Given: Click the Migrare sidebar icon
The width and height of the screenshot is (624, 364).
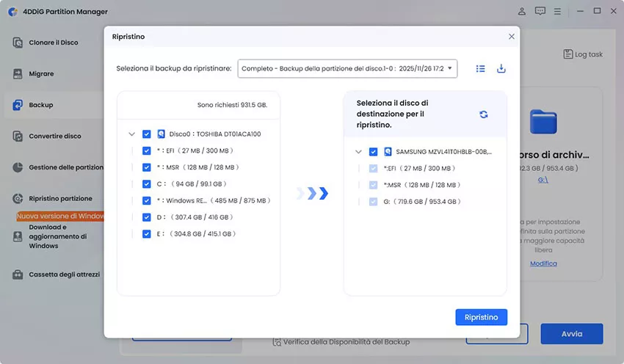Looking at the screenshot, I should (18, 73).
